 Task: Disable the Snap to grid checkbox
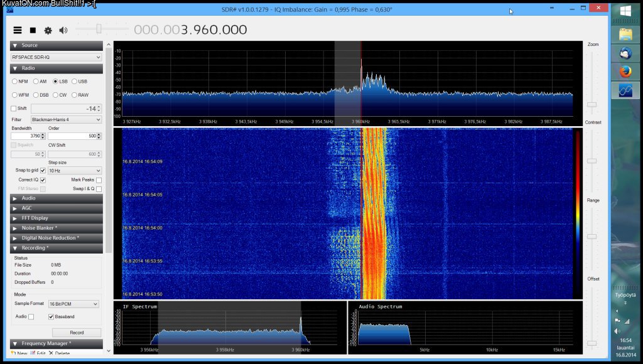point(43,170)
